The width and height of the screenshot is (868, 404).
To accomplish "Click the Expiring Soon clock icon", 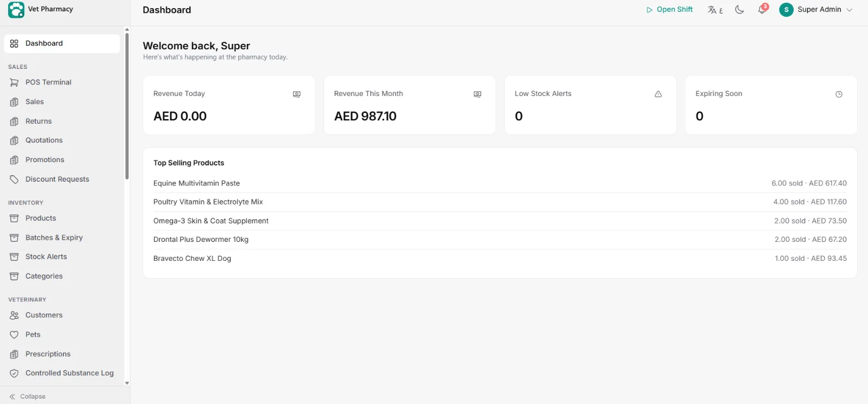I will [839, 94].
